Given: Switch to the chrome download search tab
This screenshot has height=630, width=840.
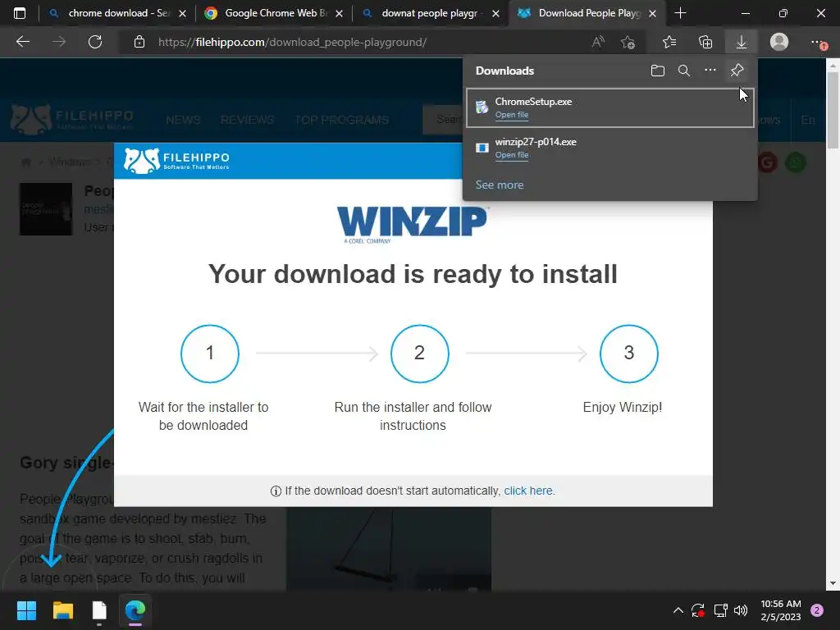Looking at the screenshot, I should click(117, 13).
